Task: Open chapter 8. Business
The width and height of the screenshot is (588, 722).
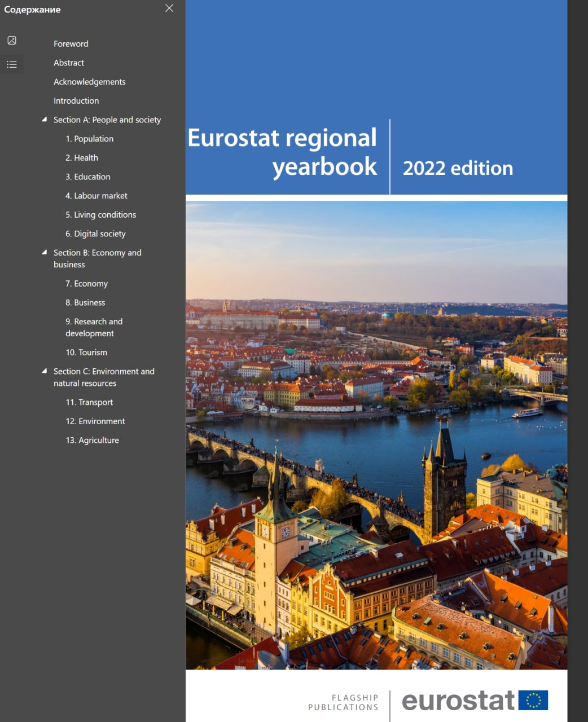Action: (85, 302)
